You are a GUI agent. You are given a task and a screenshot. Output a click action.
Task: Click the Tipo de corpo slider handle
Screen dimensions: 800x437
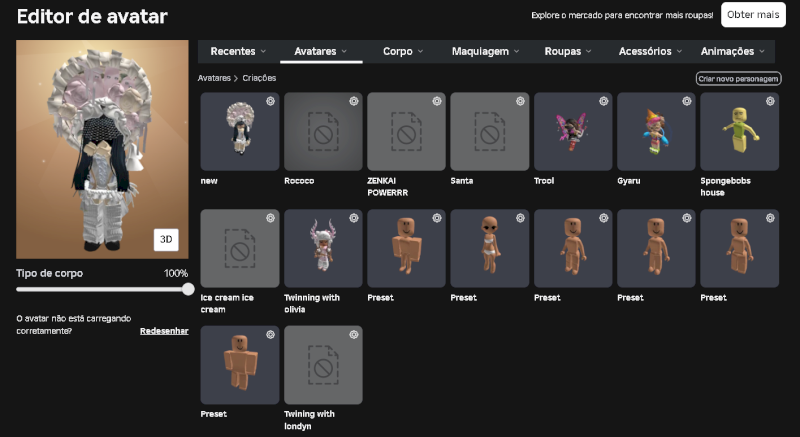[188, 289]
